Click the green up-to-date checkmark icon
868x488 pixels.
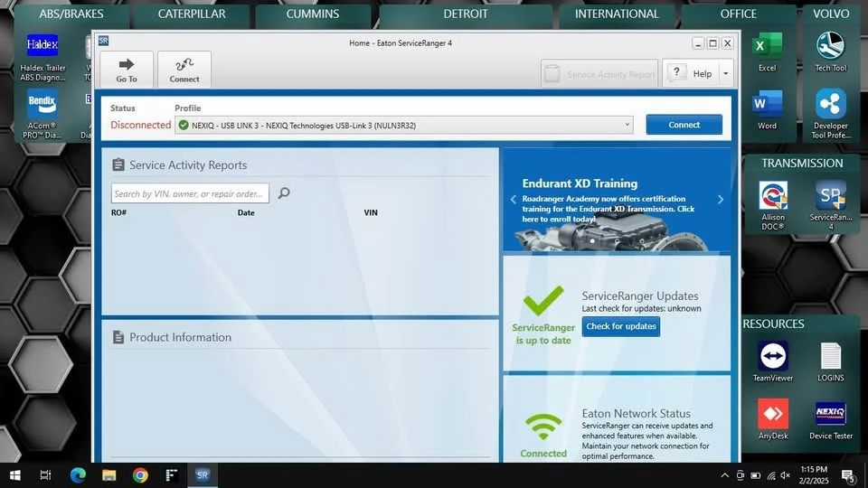click(x=543, y=301)
